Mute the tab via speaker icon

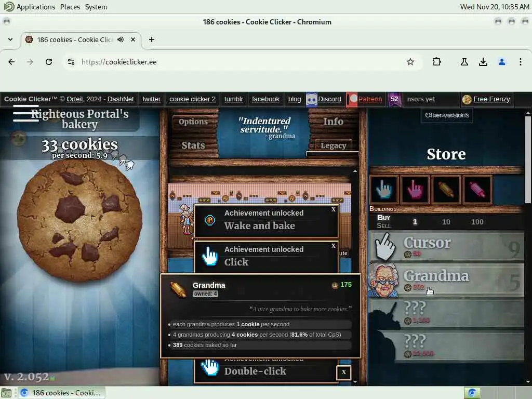121,39
